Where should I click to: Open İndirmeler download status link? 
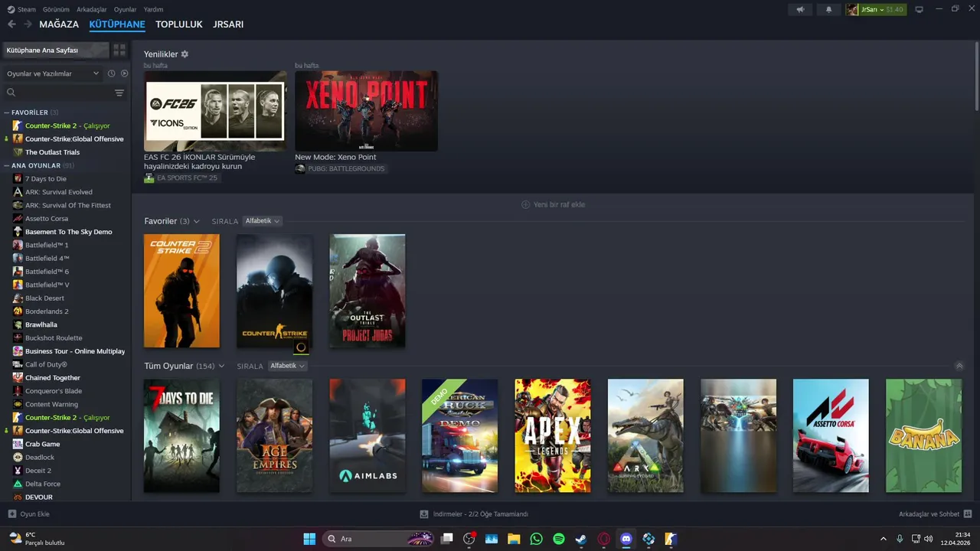click(x=481, y=514)
